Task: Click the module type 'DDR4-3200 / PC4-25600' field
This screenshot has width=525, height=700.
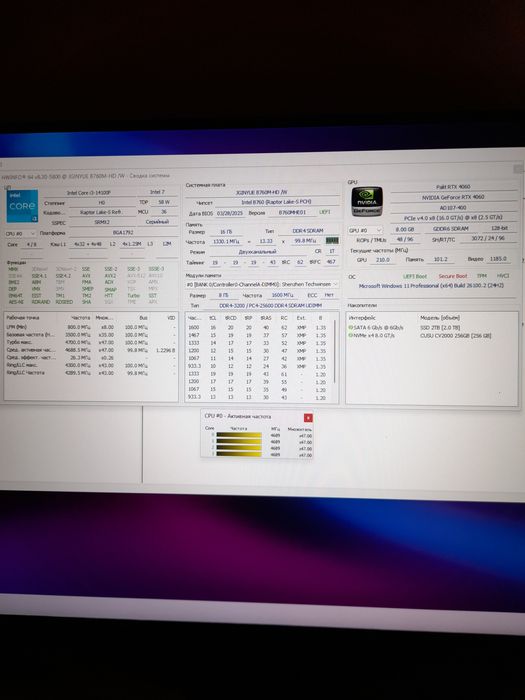Action: click(x=271, y=305)
